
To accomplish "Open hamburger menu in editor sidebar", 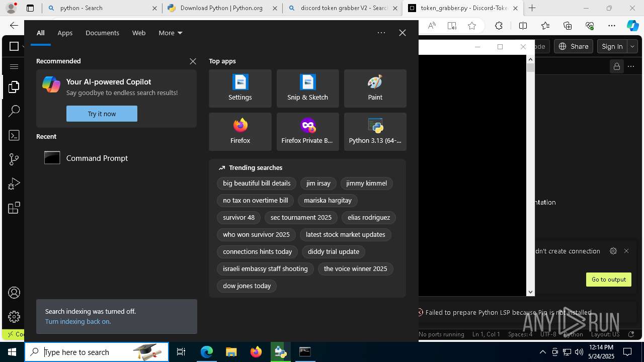I will 14,66.
